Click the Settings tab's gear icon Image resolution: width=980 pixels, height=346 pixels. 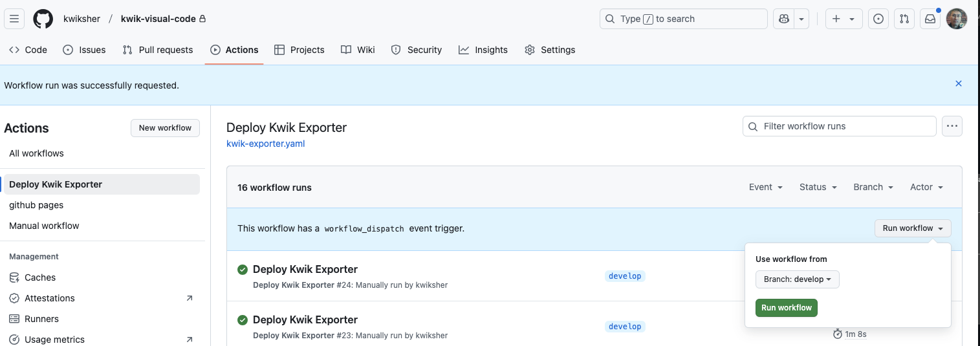point(530,50)
